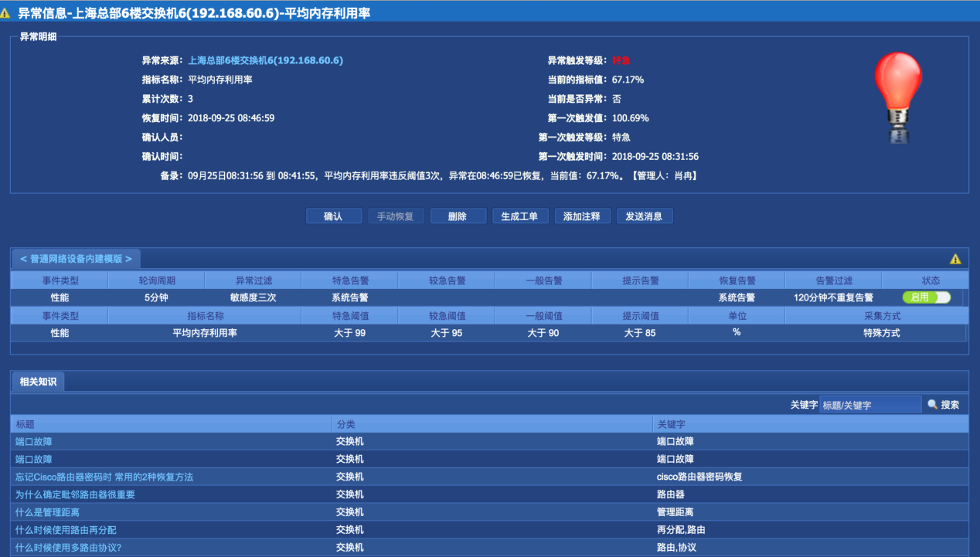Click the 分类 column header
Screen dimensions: 980x557
[492, 424]
